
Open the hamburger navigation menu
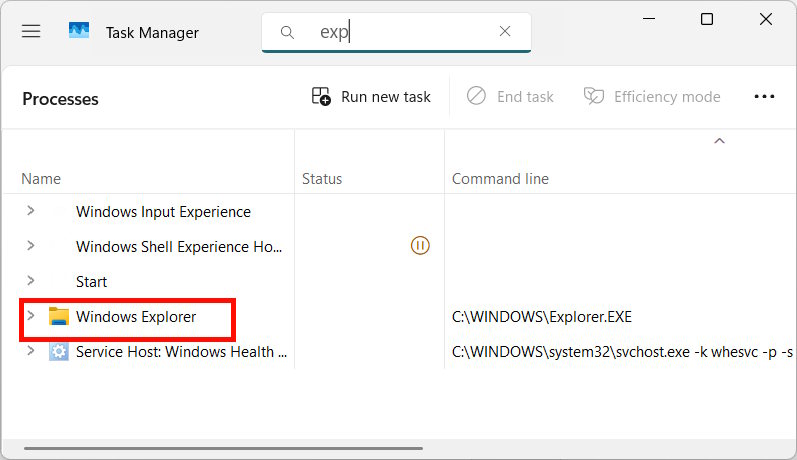point(31,32)
